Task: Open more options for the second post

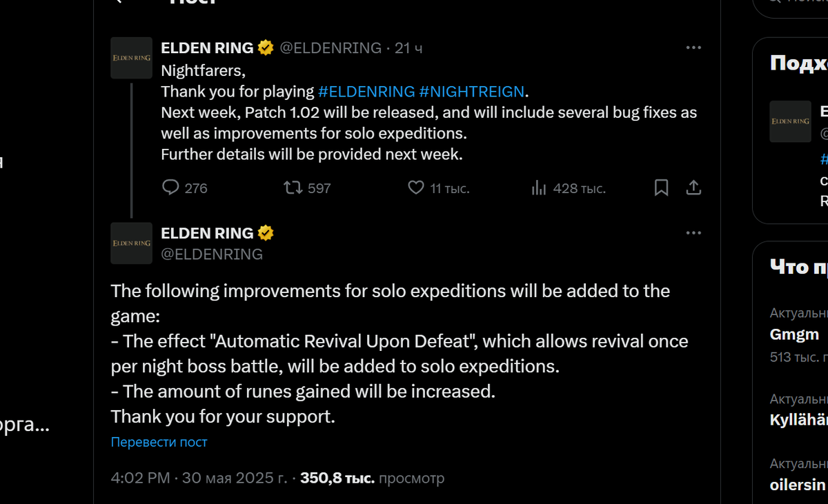Action: 693,233
